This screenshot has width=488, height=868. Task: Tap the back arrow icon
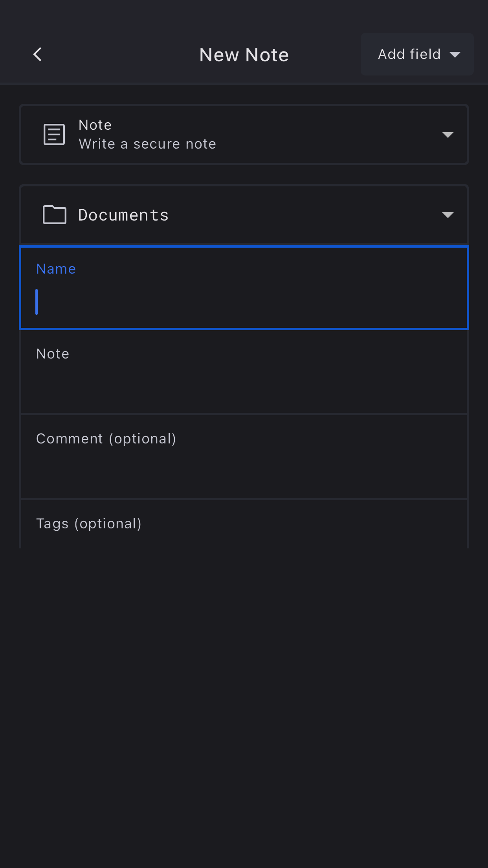[38, 55]
